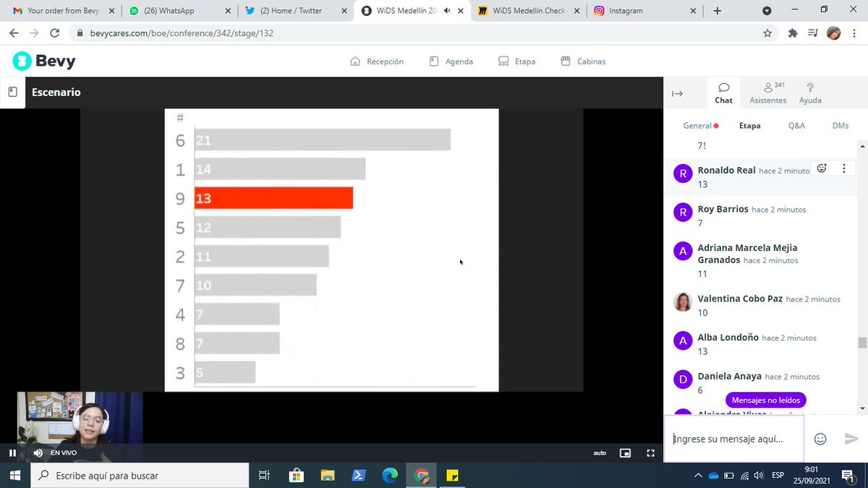The height and width of the screenshot is (488, 868).
Task: Click Ronaldo Real's avatar
Action: [683, 174]
